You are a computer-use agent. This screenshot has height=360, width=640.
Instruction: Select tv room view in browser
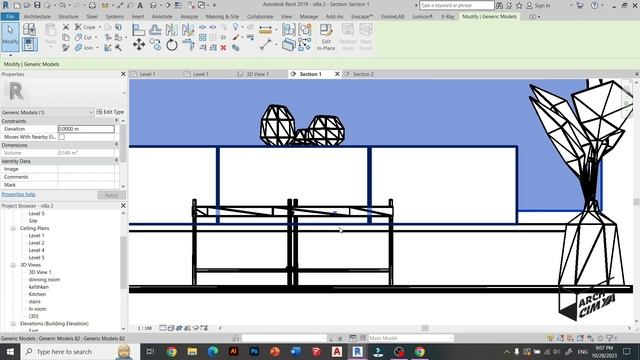pos(37,309)
